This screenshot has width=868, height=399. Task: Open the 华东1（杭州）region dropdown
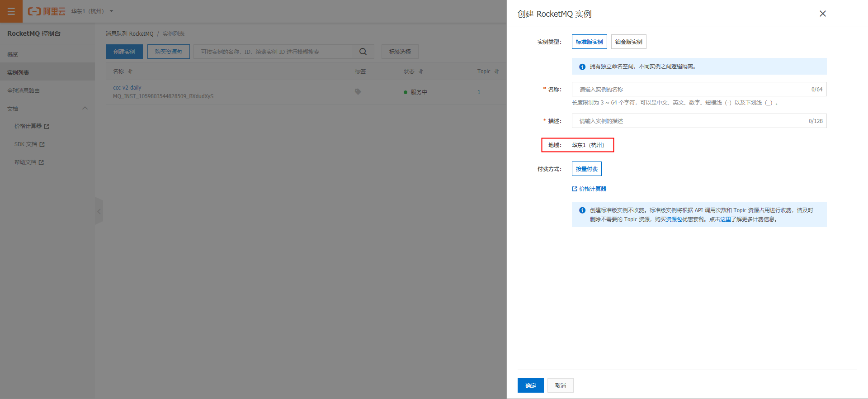coord(92,11)
